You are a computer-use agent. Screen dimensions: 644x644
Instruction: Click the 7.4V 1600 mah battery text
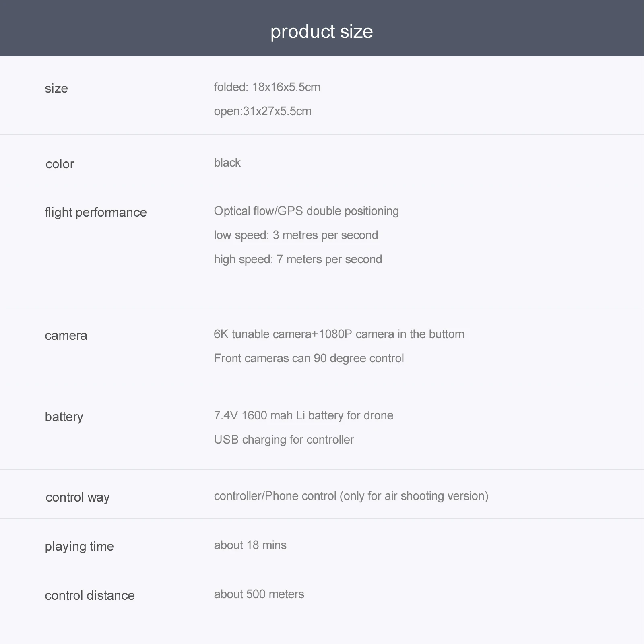pos(303,415)
